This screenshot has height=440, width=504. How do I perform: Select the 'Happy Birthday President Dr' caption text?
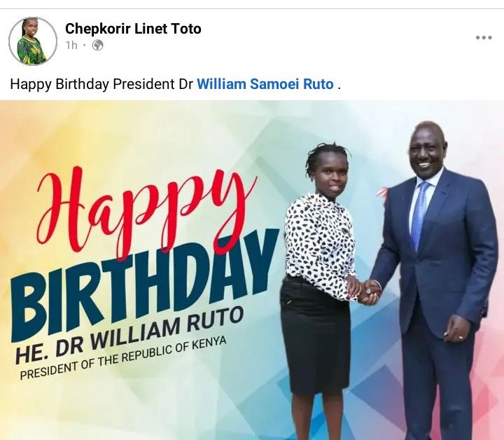pyautogui.click(x=101, y=84)
